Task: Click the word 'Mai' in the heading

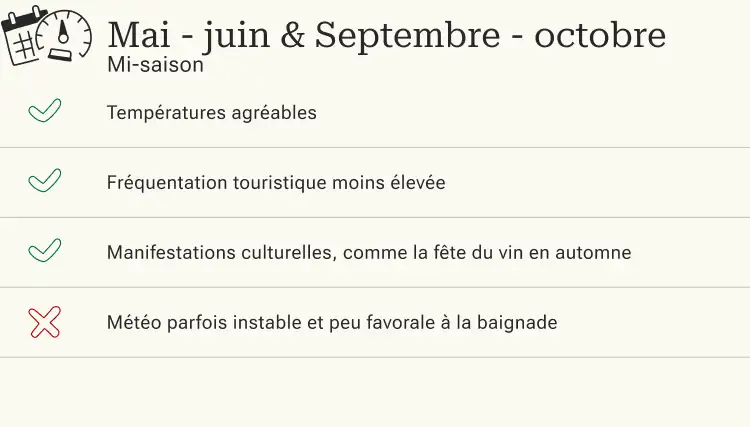Action: [x=139, y=35]
